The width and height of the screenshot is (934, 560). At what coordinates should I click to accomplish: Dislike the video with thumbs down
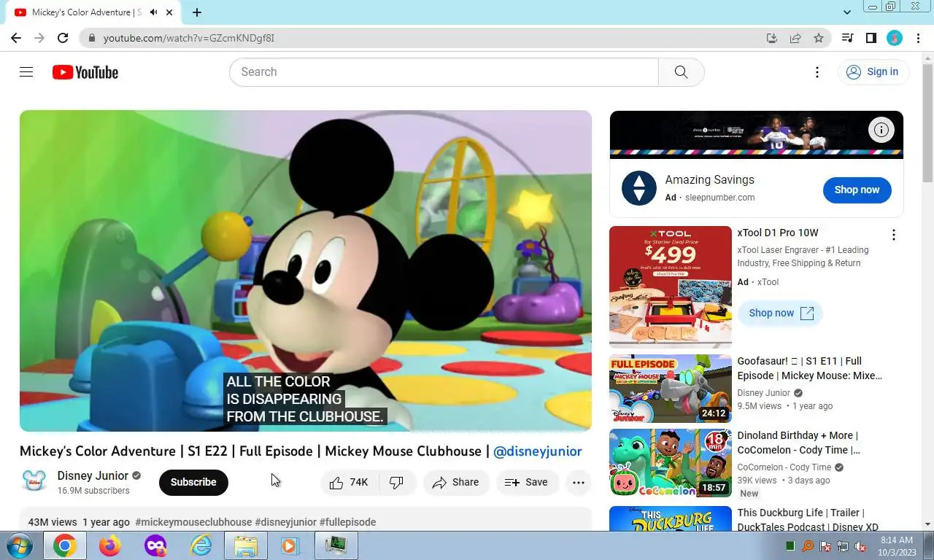point(397,483)
